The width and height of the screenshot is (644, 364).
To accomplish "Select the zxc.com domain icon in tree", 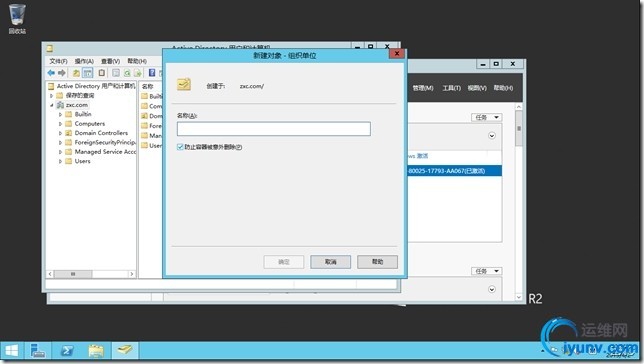I will tap(60, 105).
